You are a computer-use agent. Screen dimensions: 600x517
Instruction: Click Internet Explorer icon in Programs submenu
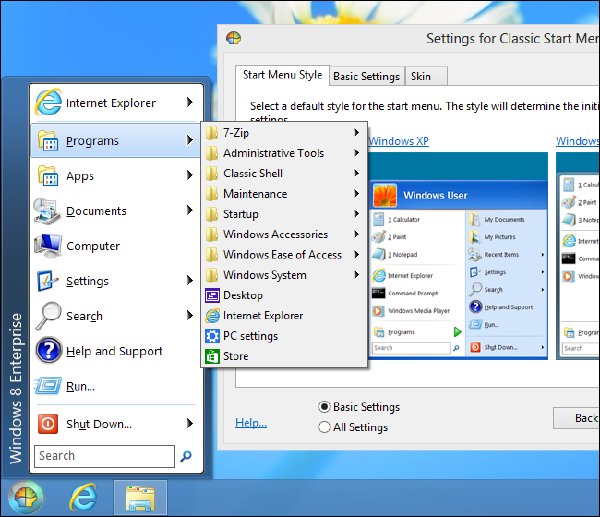[x=212, y=316]
